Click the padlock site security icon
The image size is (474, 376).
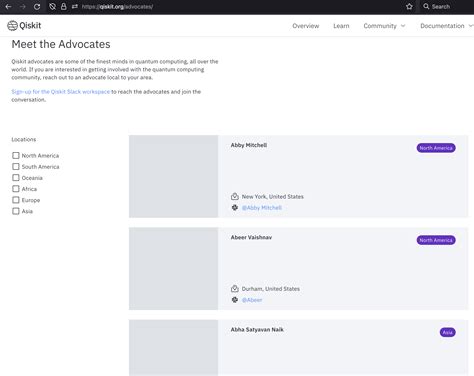tap(64, 7)
